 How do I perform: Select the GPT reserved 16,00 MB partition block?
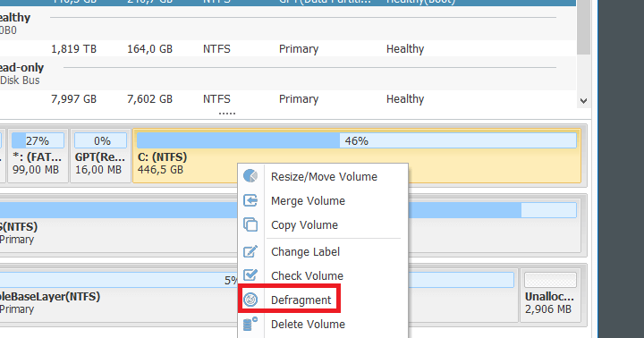(100, 156)
